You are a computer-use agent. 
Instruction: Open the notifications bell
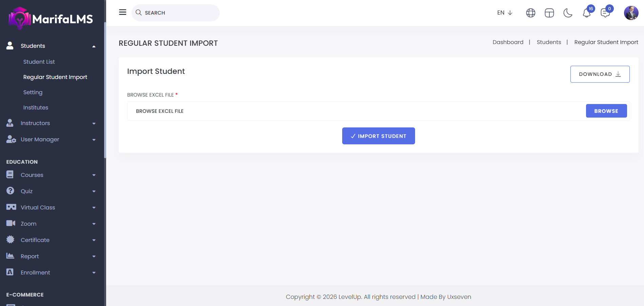[587, 13]
